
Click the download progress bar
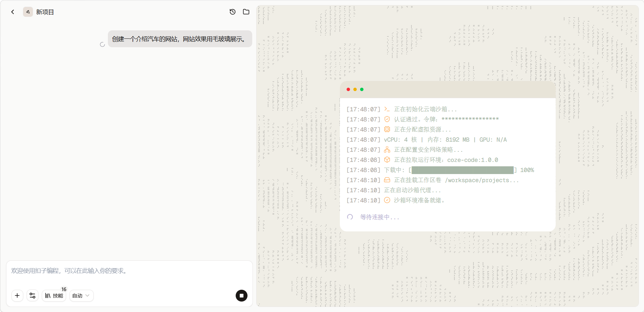point(463,170)
